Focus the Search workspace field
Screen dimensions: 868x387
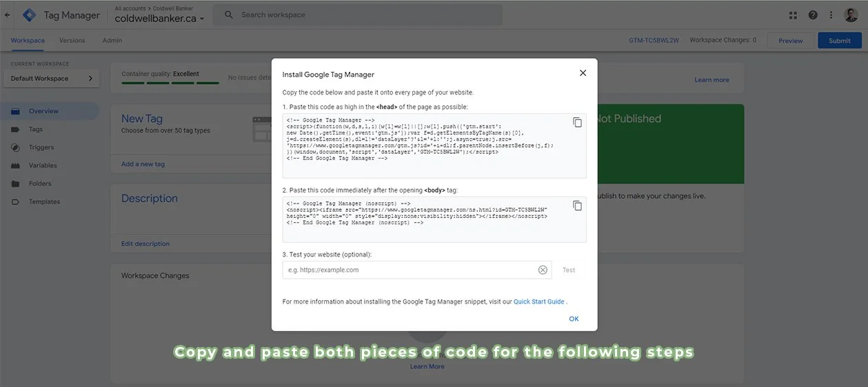click(358, 14)
